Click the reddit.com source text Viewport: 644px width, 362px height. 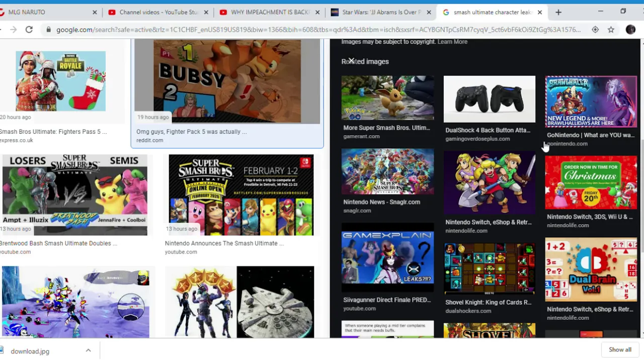(x=149, y=140)
